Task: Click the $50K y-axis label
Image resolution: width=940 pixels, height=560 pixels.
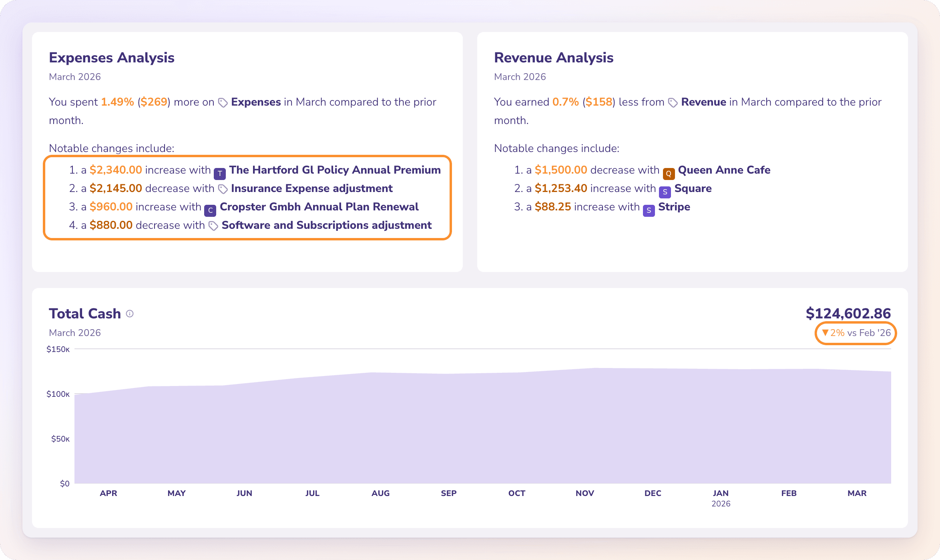Action: coord(60,439)
